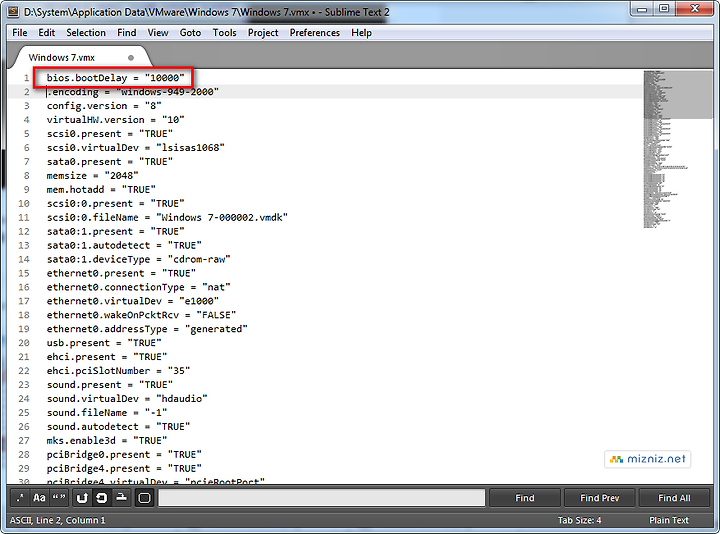Toggle reverse direction search icon
This screenshot has width=720, height=534.
[x=82, y=498]
